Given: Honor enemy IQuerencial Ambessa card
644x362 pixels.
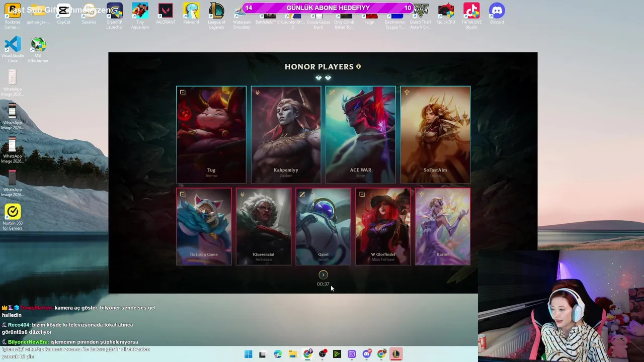Looking at the screenshot, I should pyautogui.click(x=264, y=226).
